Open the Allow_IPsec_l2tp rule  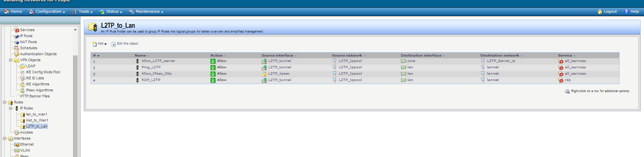pos(157,74)
